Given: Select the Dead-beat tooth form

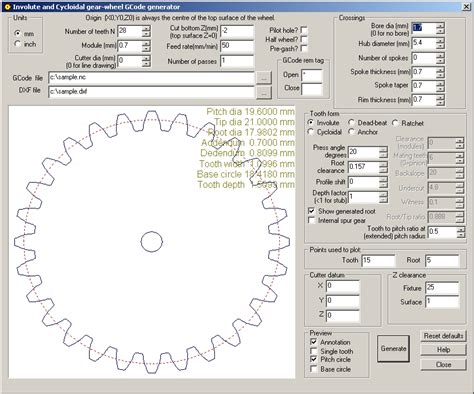Looking at the screenshot, I should coord(351,123).
